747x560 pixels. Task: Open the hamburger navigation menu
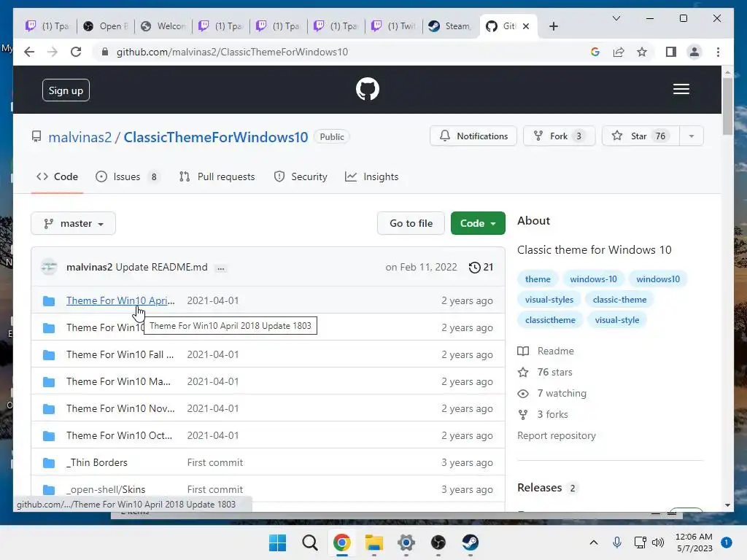[681, 89]
